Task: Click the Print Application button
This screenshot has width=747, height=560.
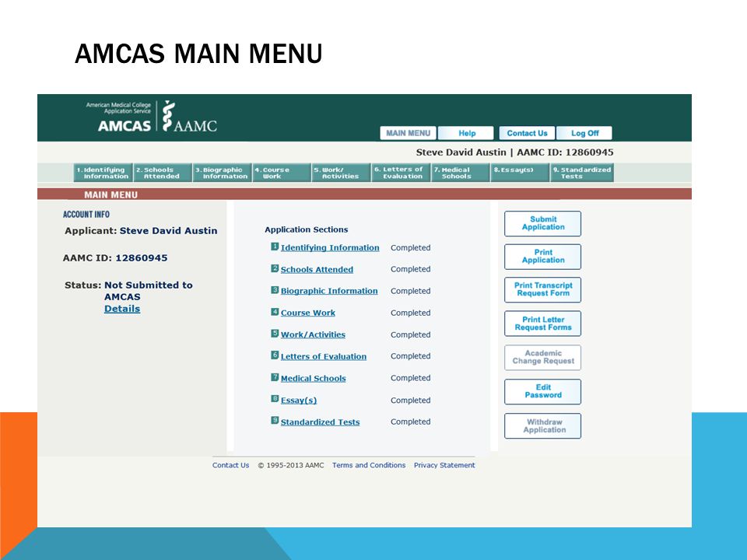Action: pos(542,256)
